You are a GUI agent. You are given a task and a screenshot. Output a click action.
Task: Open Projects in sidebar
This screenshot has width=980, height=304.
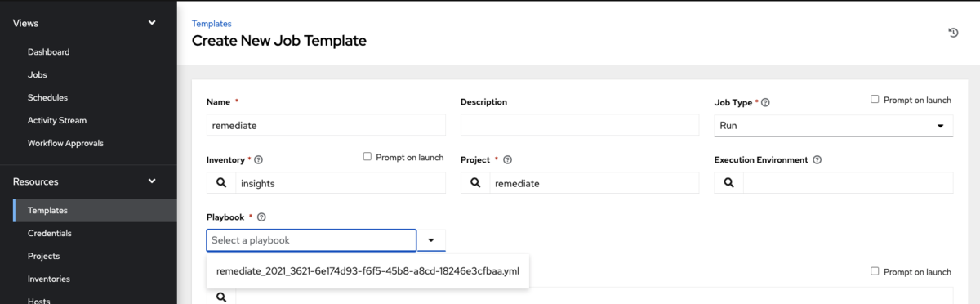click(44, 256)
